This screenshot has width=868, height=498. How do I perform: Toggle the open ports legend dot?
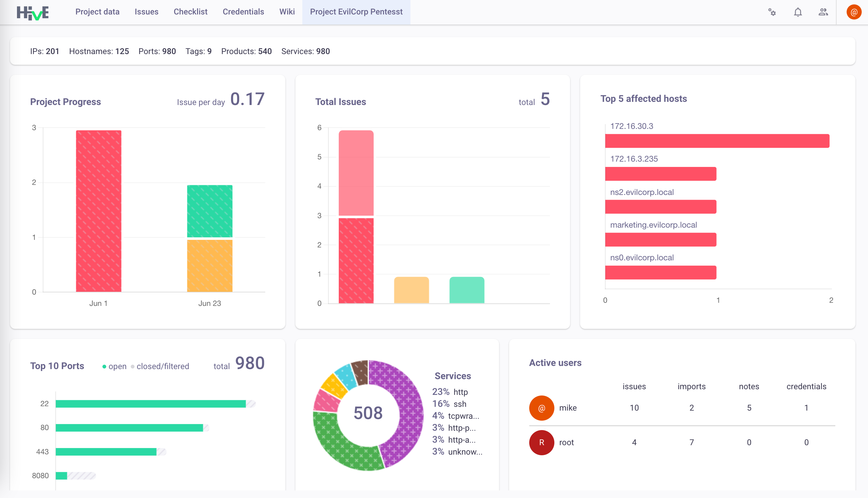pyautogui.click(x=104, y=367)
